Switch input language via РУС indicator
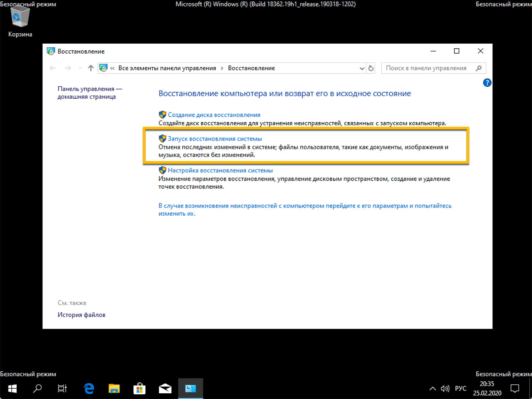 pos(461,388)
